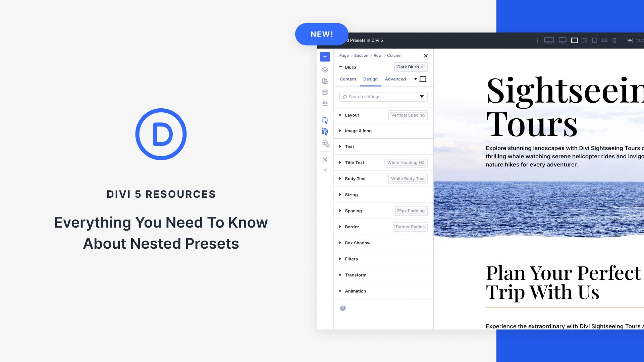Open the database-cylinder icon in the sidebar
The height and width of the screenshot is (362, 644).
pyautogui.click(x=325, y=93)
